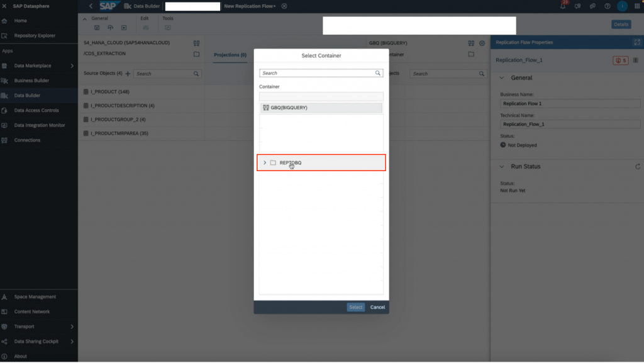Image resolution: width=644 pixels, height=363 pixels.
Task: Navigate back with the header arrow
Action: click(x=91, y=6)
